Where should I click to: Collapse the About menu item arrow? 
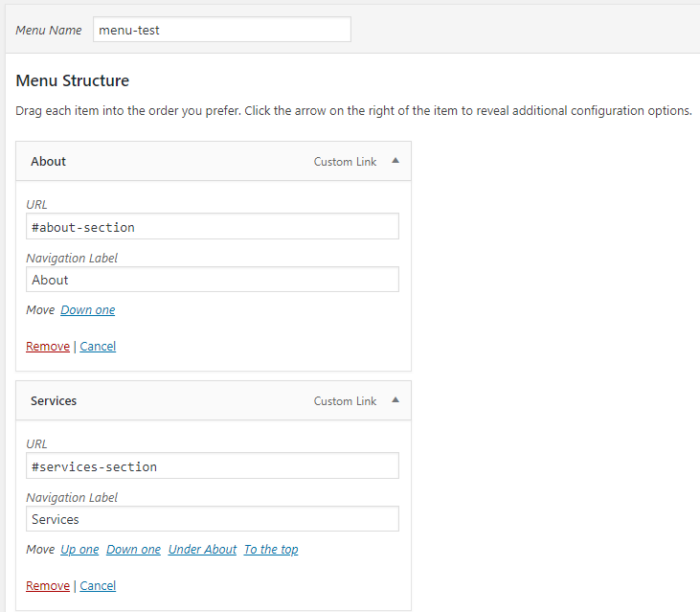pyautogui.click(x=395, y=161)
